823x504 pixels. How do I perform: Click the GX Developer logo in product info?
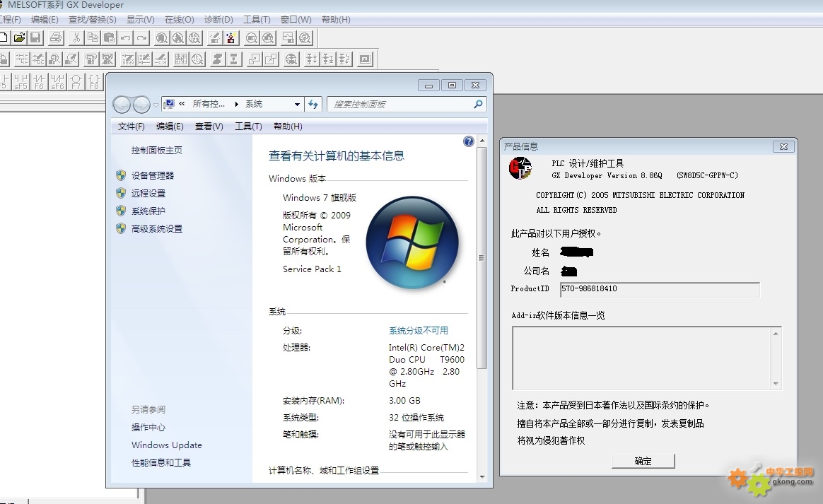520,168
